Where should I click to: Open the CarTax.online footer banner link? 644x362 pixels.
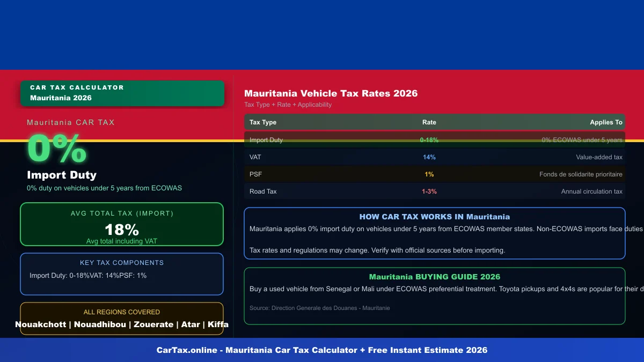pos(322,350)
